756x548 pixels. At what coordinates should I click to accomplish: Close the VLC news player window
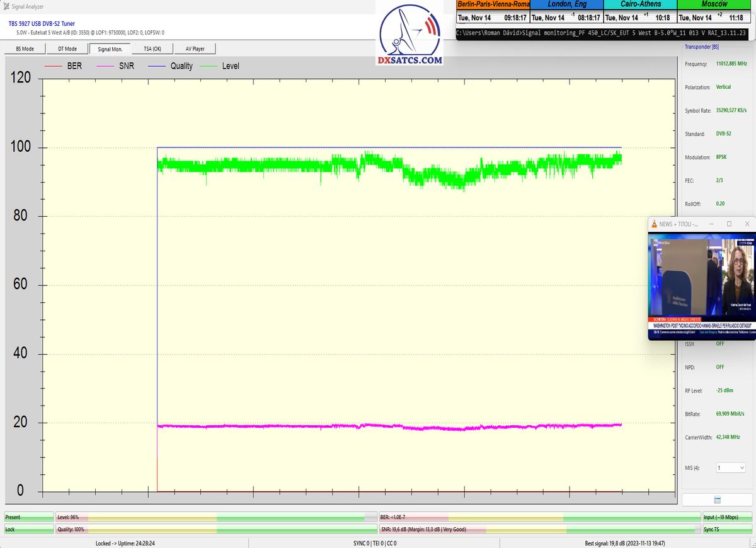pos(747,224)
